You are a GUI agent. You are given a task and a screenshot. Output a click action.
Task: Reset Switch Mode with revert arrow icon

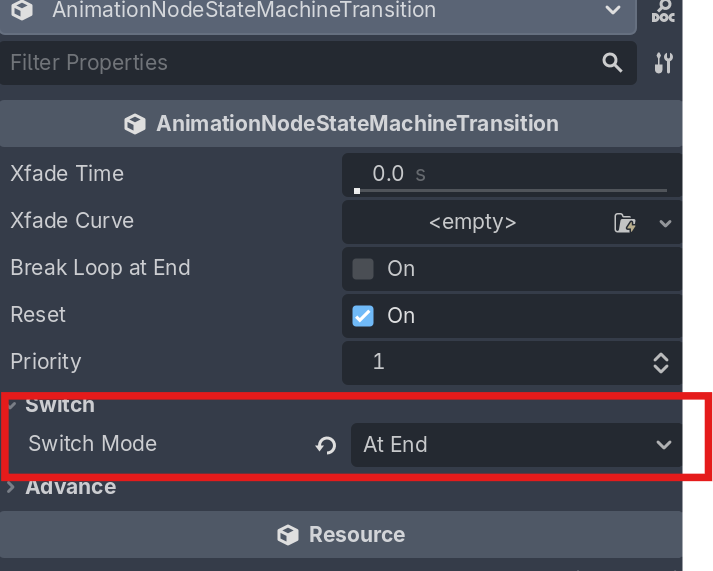[326, 445]
